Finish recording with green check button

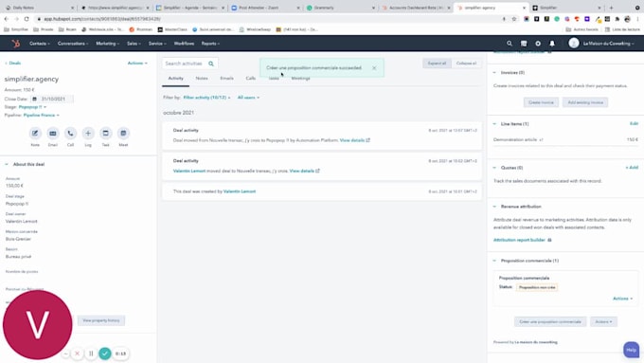click(105, 354)
